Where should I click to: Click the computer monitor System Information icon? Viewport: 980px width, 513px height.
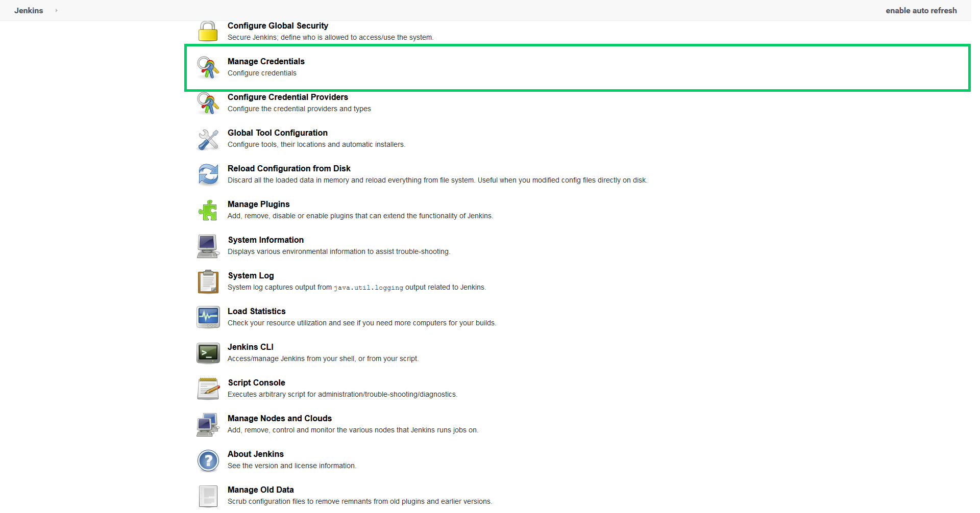(208, 246)
